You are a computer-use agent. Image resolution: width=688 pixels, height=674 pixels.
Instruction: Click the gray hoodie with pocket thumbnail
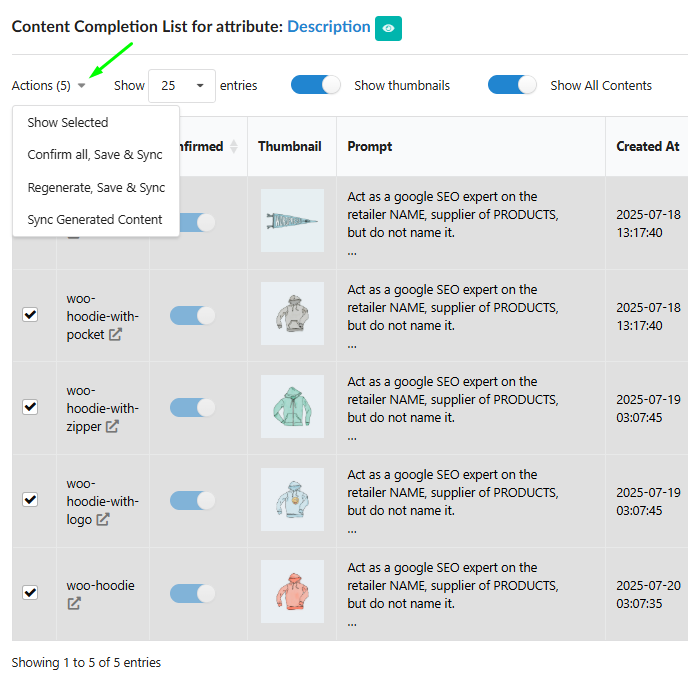pyautogui.click(x=292, y=313)
